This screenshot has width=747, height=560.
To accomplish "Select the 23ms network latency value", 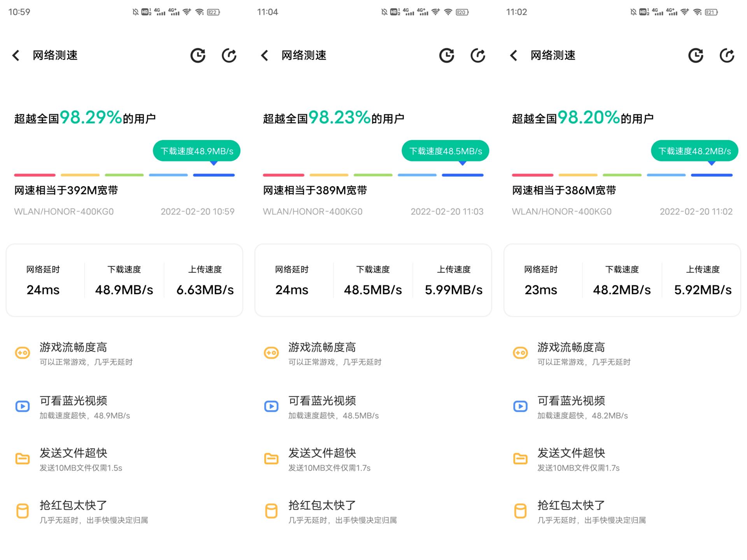I will point(540,290).
